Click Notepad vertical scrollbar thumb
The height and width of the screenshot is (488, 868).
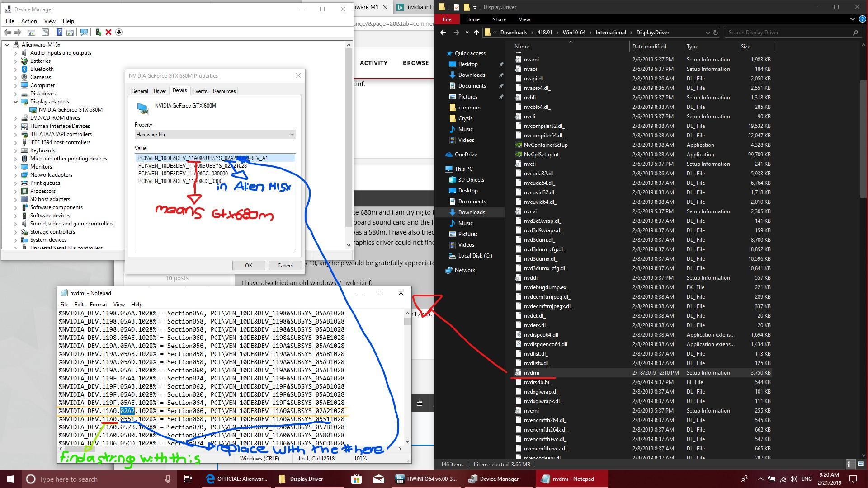pyautogui.click(x=407, y=322)
